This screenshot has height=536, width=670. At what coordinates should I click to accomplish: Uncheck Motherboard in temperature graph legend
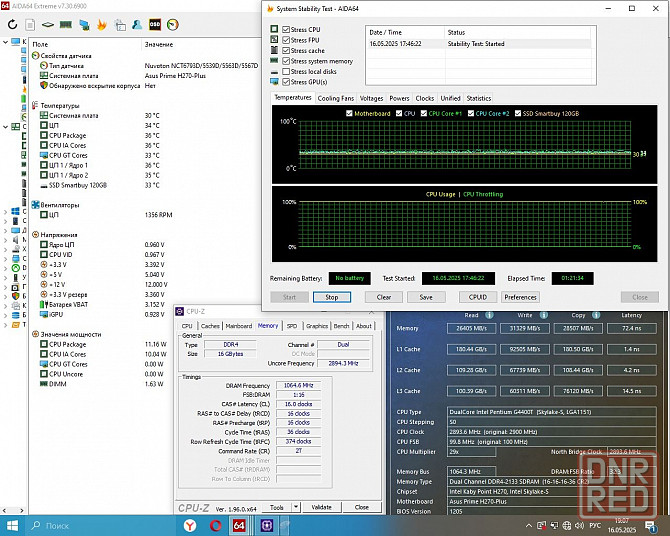(x=349, y=113)
